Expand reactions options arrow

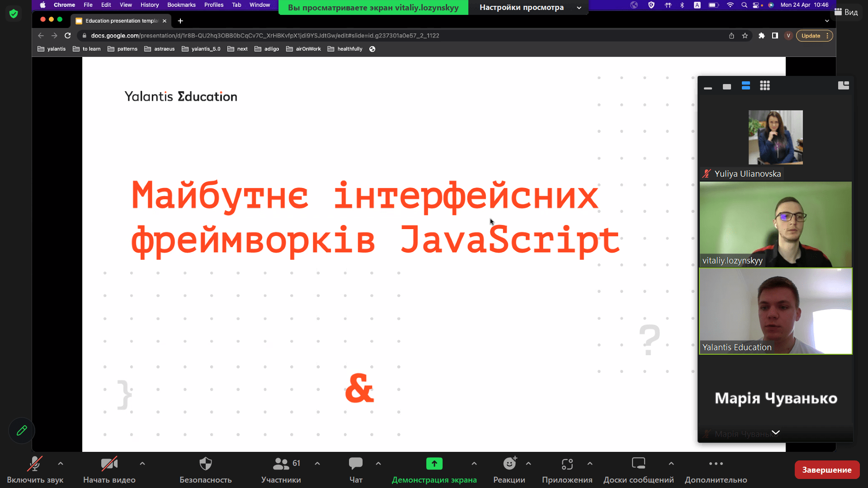pos(528,464)
